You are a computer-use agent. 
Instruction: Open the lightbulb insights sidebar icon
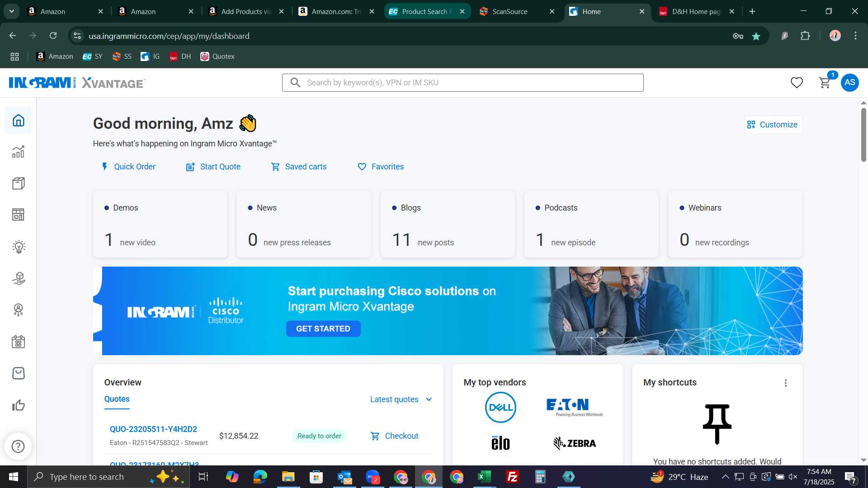(18, 247)
